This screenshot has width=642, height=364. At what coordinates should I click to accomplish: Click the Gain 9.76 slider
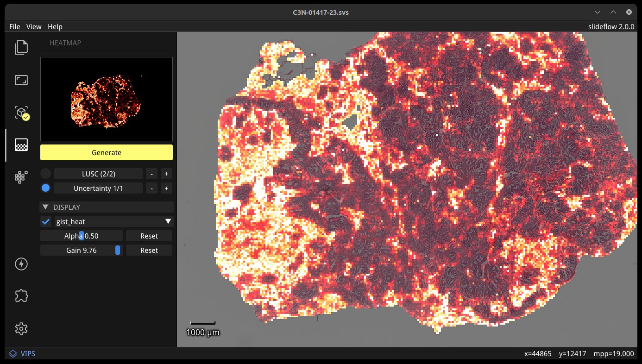pos(82,250)
